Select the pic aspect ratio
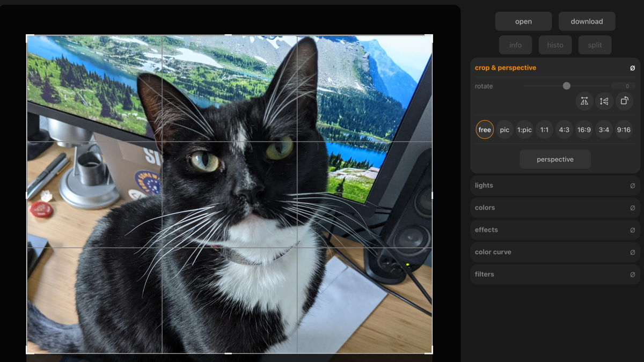644x362 pixels. point(504,130)
